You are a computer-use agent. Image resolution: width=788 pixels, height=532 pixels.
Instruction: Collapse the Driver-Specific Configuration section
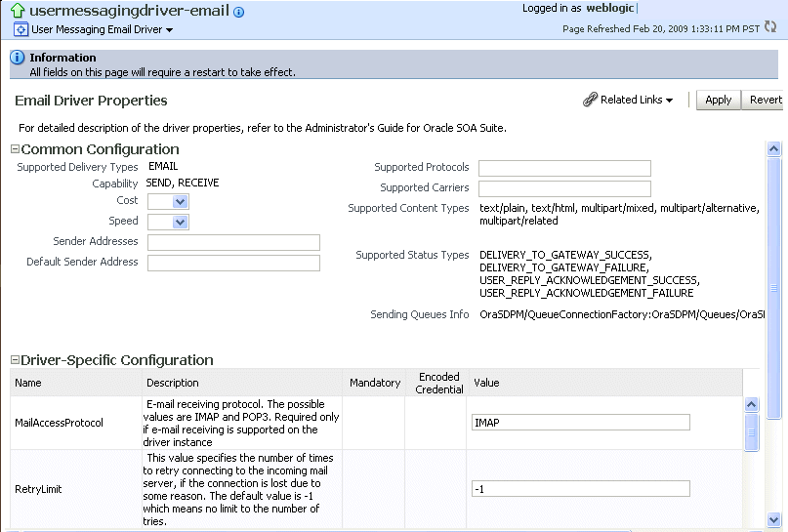pos(15,359)
